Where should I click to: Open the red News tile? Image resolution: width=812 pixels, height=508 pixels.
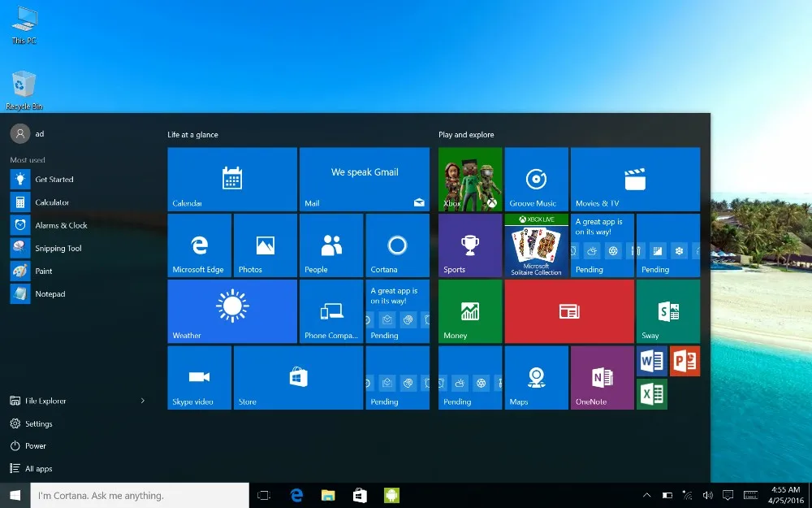pos(569,311)
